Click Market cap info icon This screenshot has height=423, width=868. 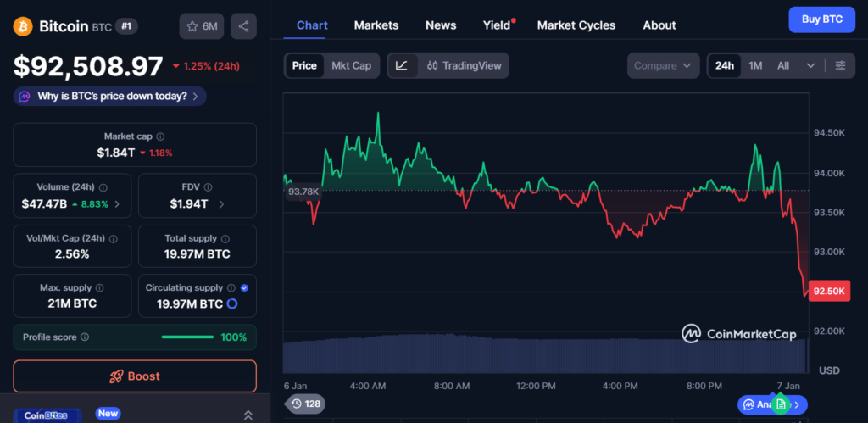click(x=160, y=136)
